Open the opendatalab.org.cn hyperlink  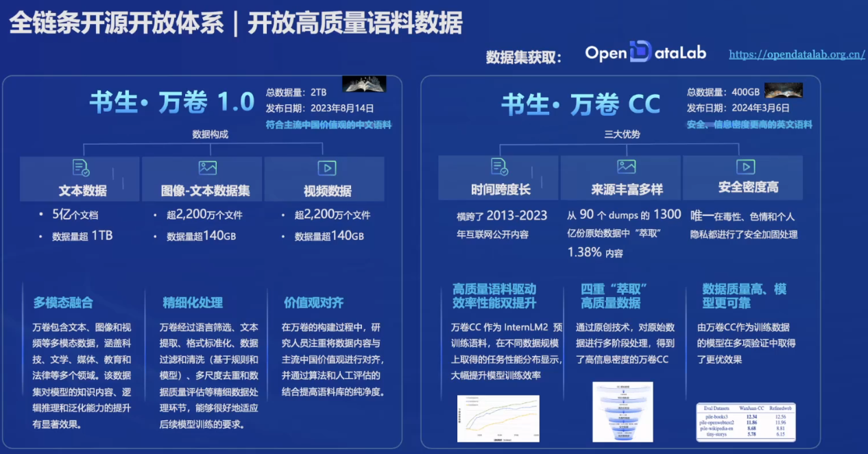pyautogui.click(x=797, y=54)
